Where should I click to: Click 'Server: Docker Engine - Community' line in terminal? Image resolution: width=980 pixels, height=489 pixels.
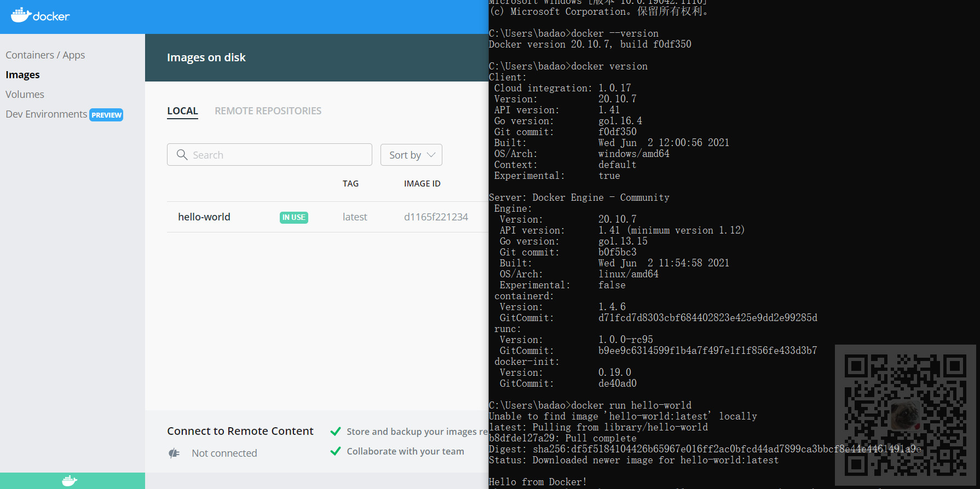(x=579, y=197)
